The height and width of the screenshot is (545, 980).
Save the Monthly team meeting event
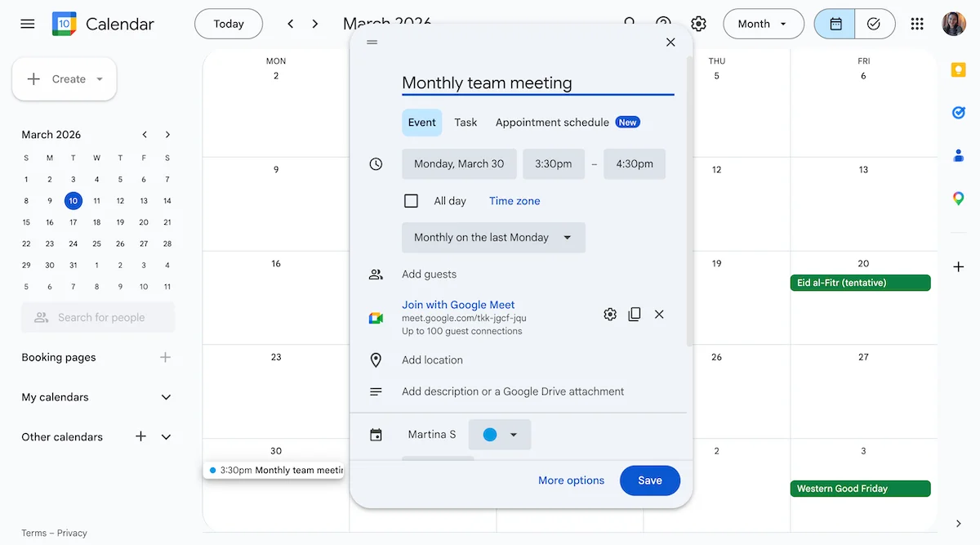point(649,480)
